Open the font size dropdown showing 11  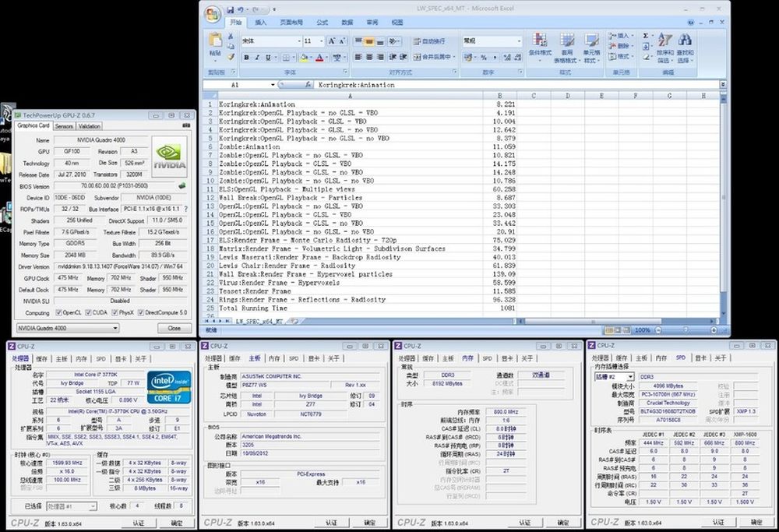[322, 41]
